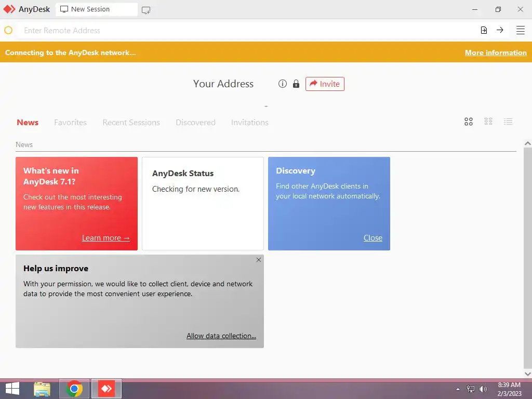
Task: Select the New Session tab
Action: pos(97,9)
